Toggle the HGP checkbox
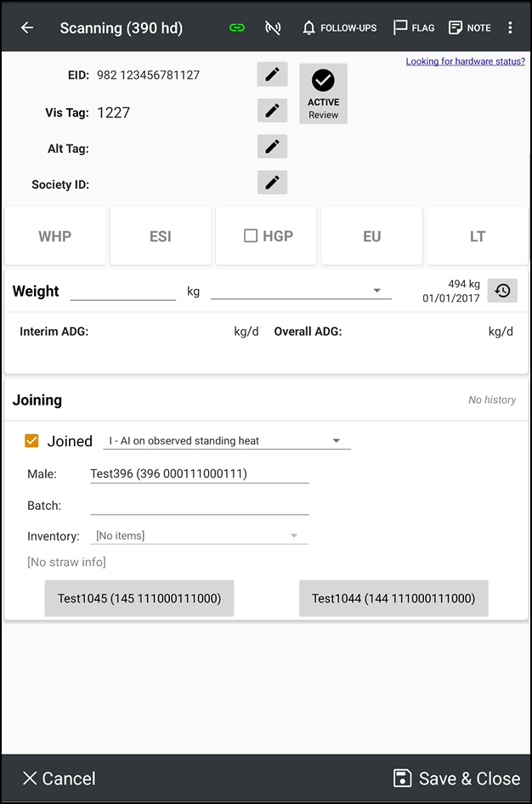Image resolution: width=532 pixels, height=804 pixels. point(251,236)
